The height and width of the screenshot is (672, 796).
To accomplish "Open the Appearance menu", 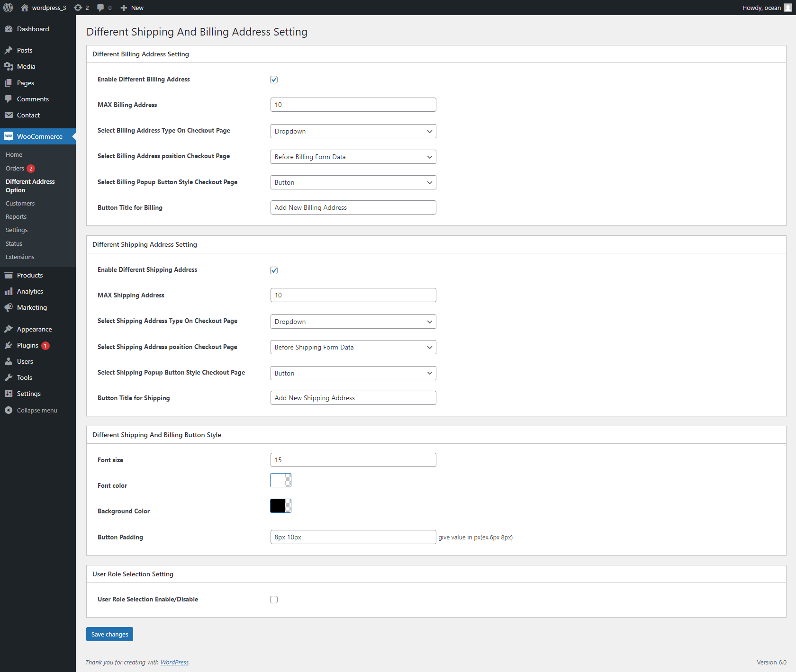I will click(34, 329).
